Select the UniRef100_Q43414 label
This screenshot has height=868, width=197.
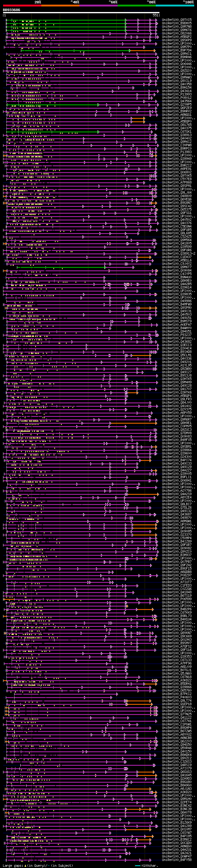click(x=176, y=91)
